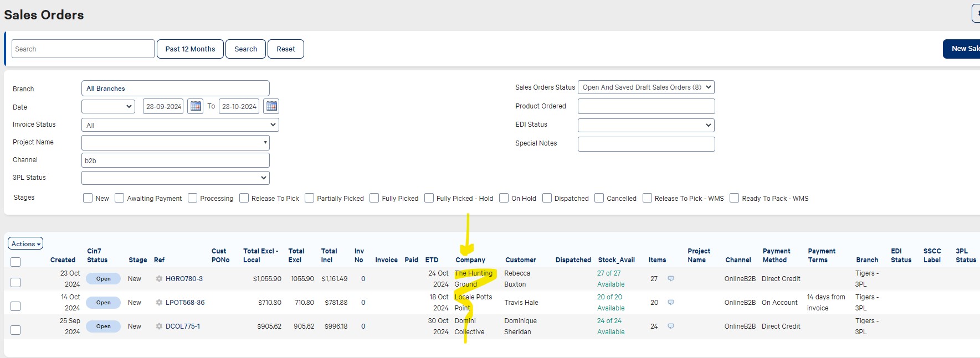This screenshot has height=358, width=980.
Task: Click the Past 12 Months button
Action: pos(190,49)
